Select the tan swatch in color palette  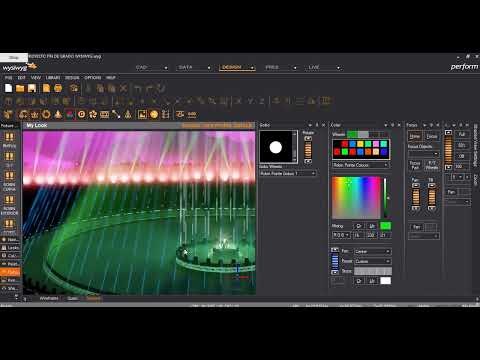pyautogui.click(x=376, y=152)
